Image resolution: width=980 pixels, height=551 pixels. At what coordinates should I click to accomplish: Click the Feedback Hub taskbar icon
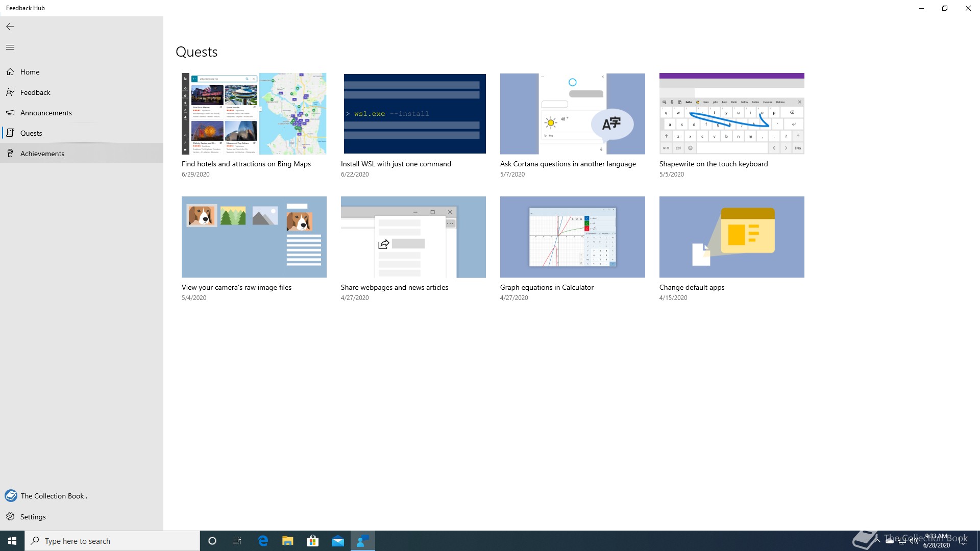(362, 541)
